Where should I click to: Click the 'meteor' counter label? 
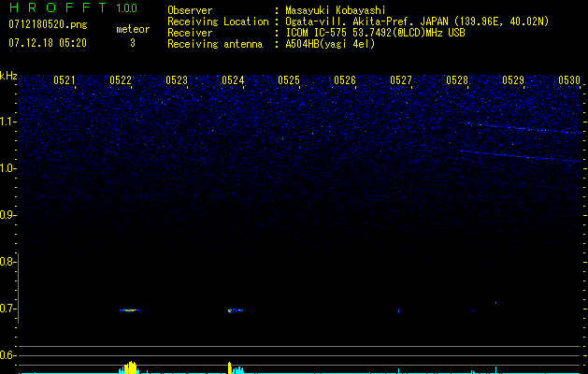(x=133, y=29)
